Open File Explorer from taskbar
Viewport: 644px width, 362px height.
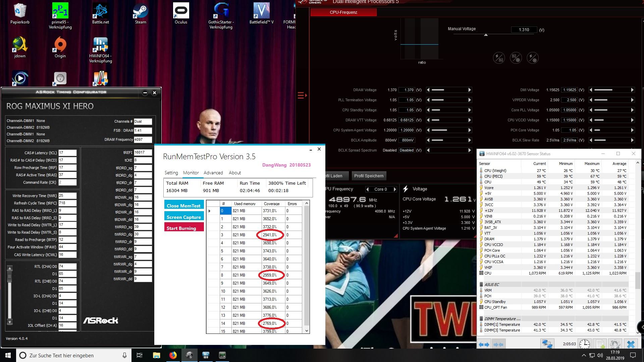(156, 355)
